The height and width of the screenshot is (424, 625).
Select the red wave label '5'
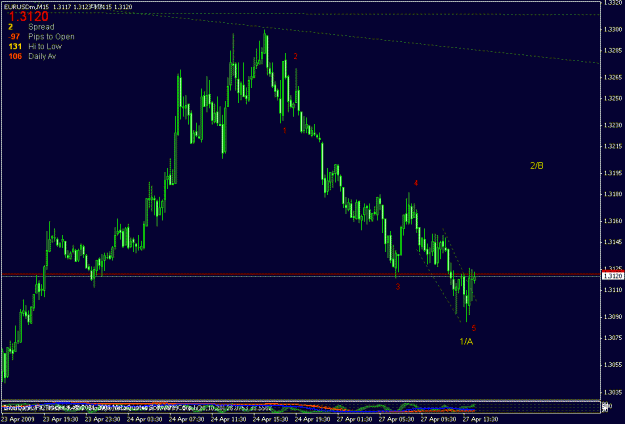pyautogui.click(x=474, y=328)
